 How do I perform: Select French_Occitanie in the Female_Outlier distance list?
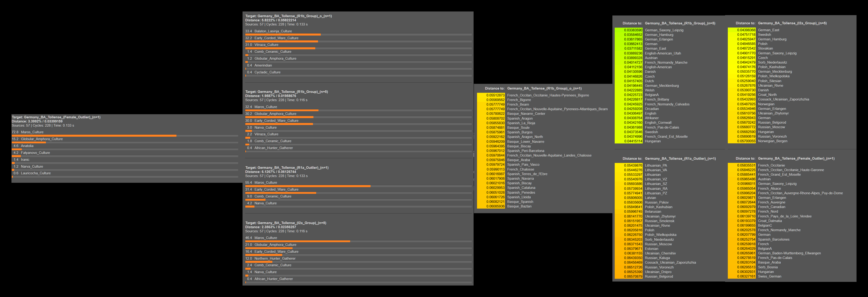coord(771,165)
